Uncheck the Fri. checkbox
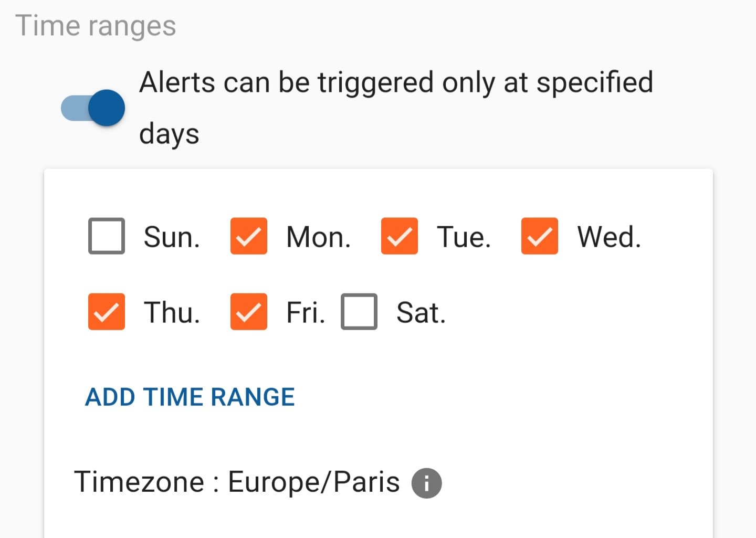The image size is (756, 538). click(x=249, y=312)
